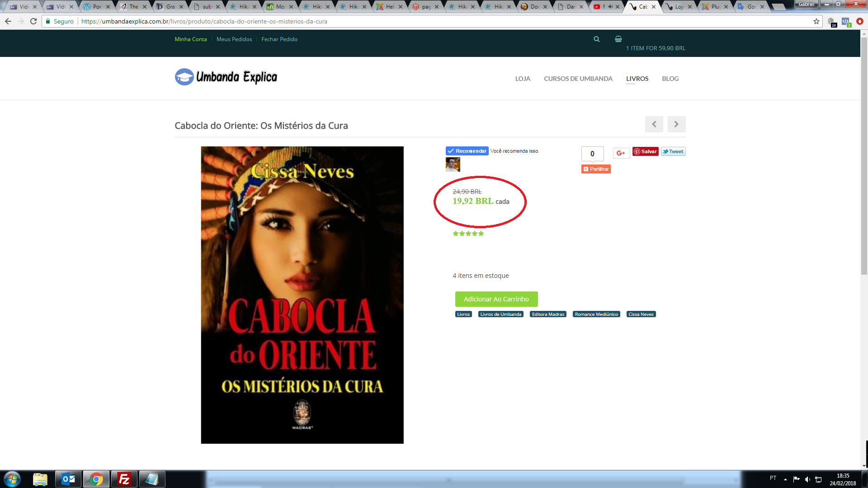Click the site search magnifier icon
The image size is (868, 488).
596,39
